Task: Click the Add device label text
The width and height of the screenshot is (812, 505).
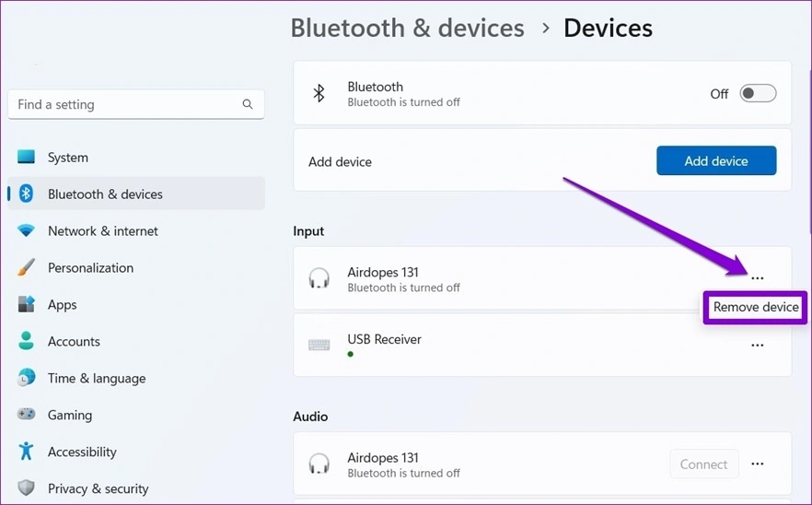Action: click(x=340, y=162)
